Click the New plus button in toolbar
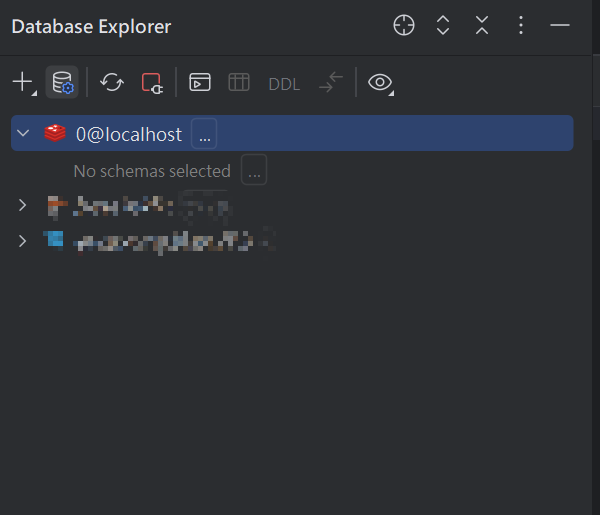The height and width of the screenshot is (515, 600). pyautogui.click(x=24, y=82)
